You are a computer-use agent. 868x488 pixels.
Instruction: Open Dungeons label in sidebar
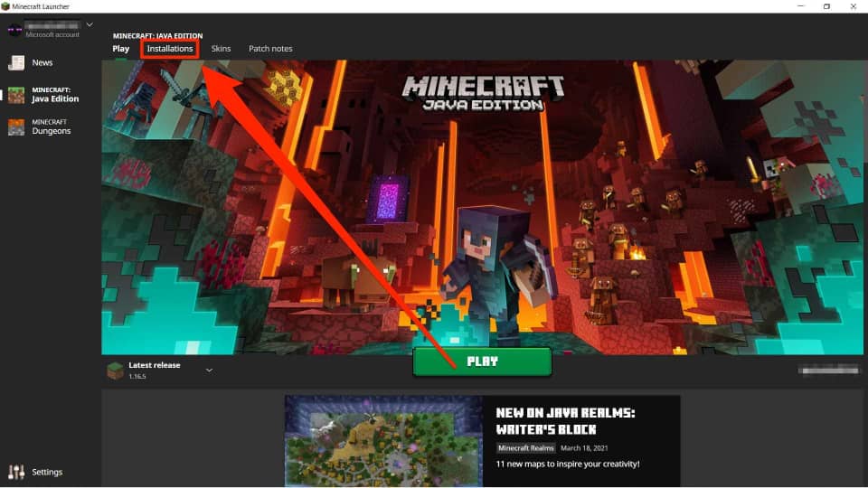[x=52, y=131]
